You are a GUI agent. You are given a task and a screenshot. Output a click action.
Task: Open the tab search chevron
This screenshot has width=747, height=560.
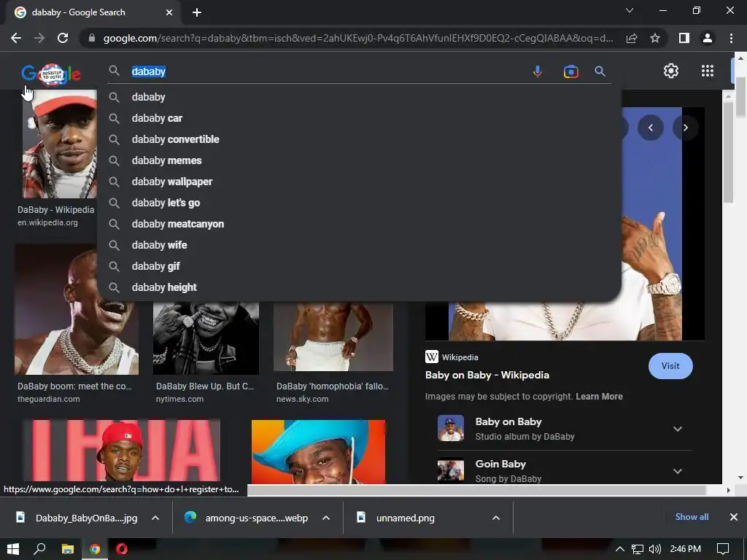coord(630,10)
